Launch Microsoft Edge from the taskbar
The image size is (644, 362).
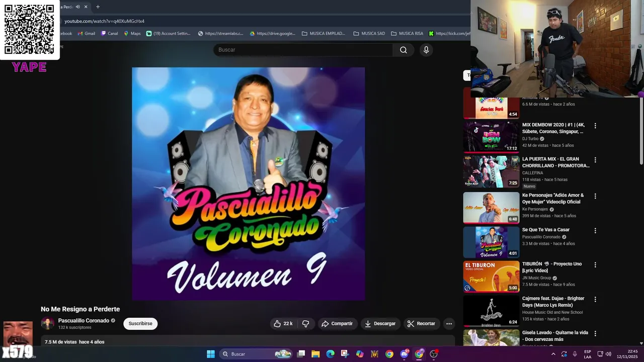[x=330, y=354]
